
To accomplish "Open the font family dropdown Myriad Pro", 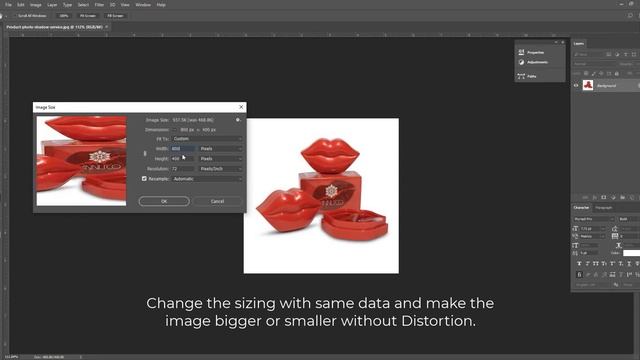I will point(594,219).
